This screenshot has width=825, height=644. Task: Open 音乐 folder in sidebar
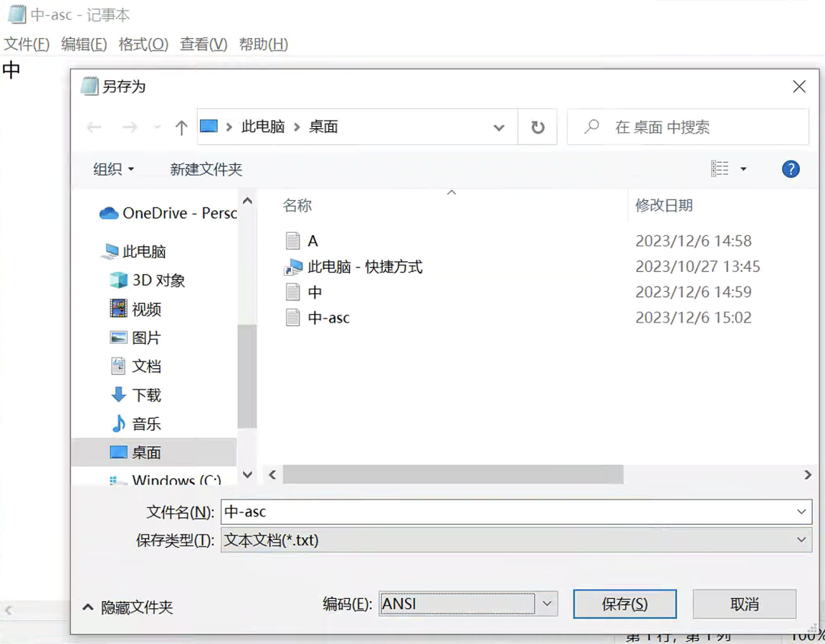(x=136, y=423)
